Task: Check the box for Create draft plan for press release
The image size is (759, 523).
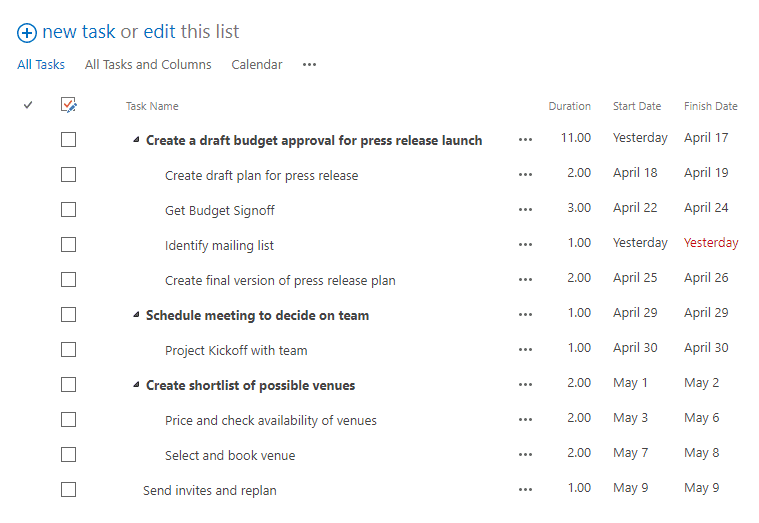Action: pos(68,174)
